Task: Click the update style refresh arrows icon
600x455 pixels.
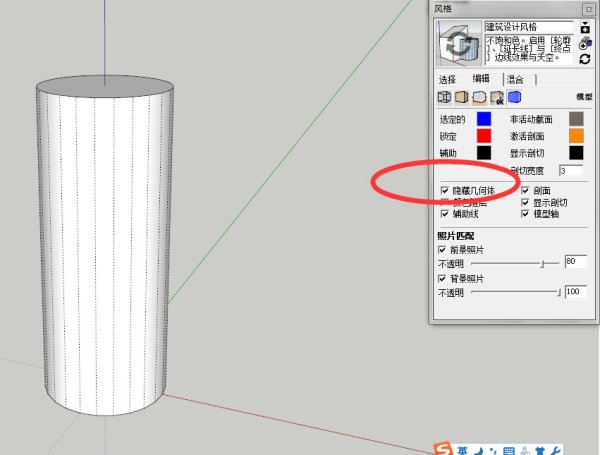Action: click(584, 59)
